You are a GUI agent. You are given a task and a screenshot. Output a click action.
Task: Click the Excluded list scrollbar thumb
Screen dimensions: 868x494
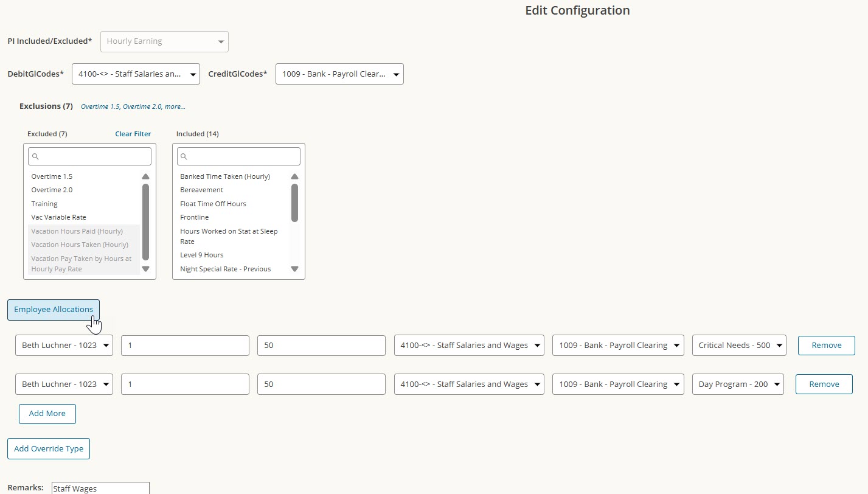click(145, 222)
